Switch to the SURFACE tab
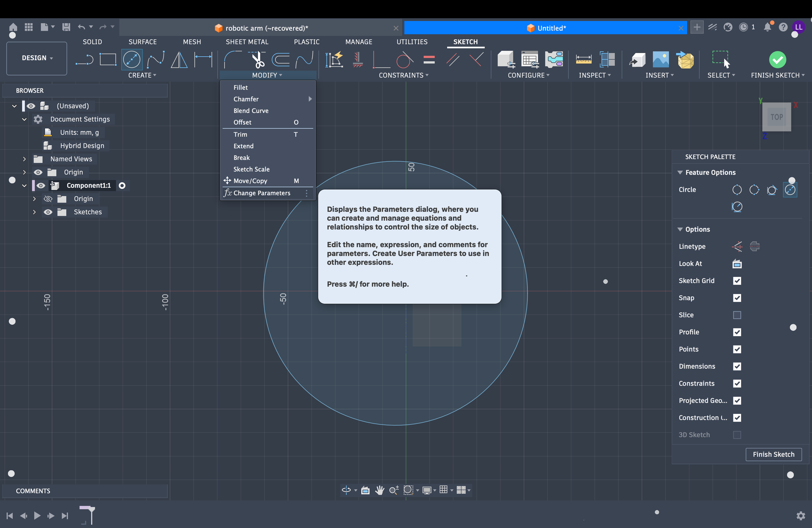 [143, 42]
